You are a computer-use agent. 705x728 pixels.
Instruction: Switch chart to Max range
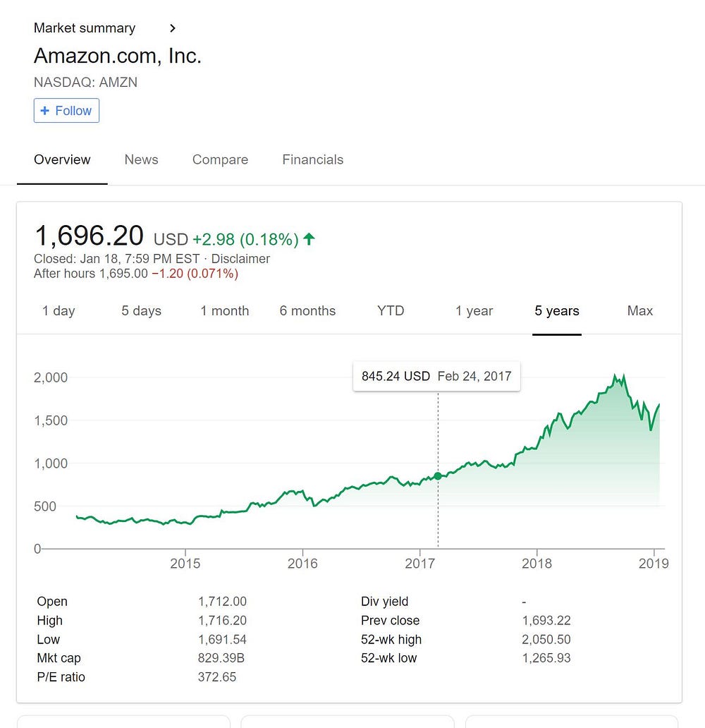click(x=640, y=310)
